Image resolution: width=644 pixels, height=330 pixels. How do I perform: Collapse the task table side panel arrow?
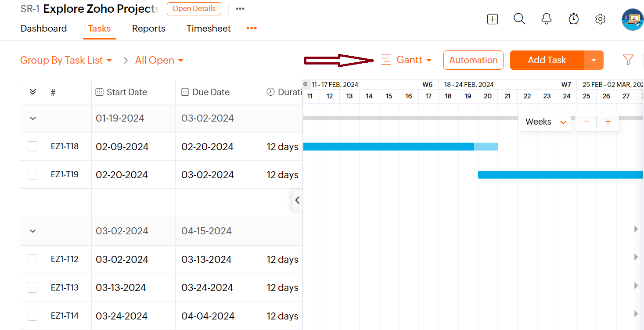(297, 200)
